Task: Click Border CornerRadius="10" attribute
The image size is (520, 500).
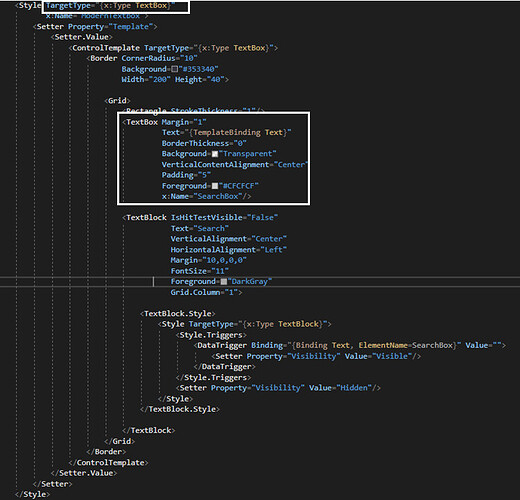Action: [159, 58]
